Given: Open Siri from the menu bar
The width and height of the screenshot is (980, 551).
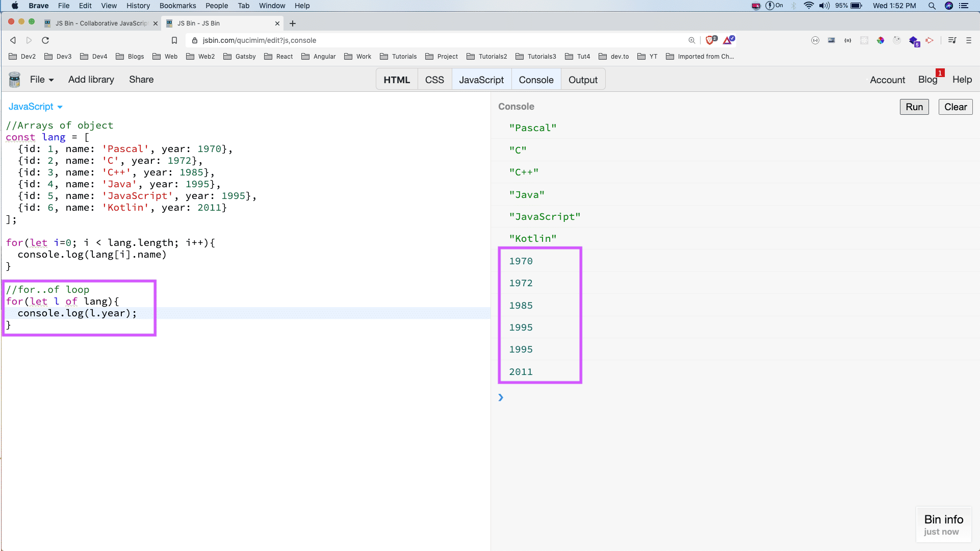Looking at the screenshot, I should [x=949, y=6].
